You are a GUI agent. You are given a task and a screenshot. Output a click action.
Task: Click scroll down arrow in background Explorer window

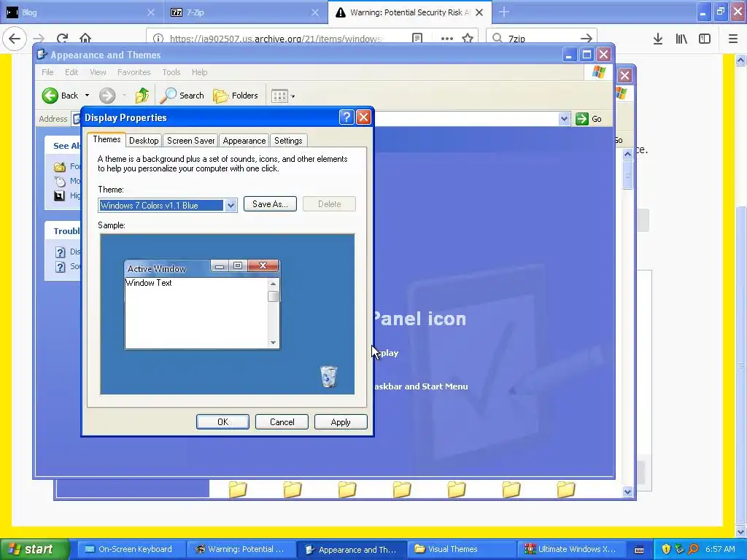627,492
